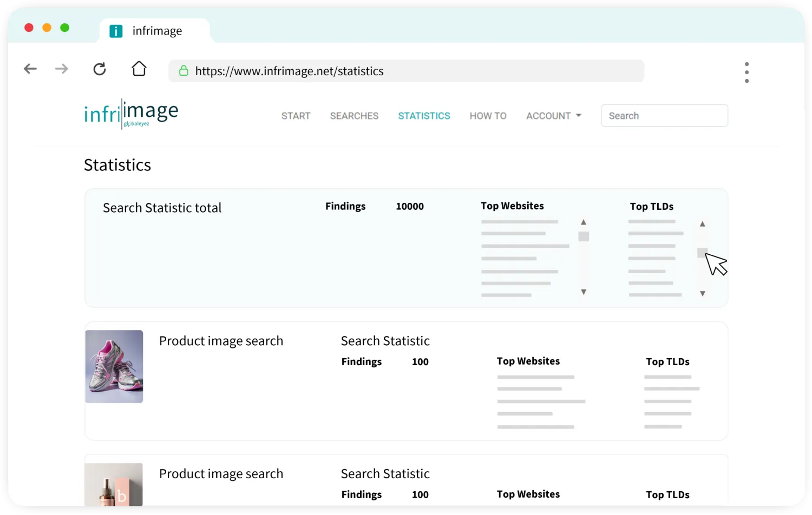Viewport: 812px width, 515px height.
Task: Open the START menu item
Action: point(296,116)
